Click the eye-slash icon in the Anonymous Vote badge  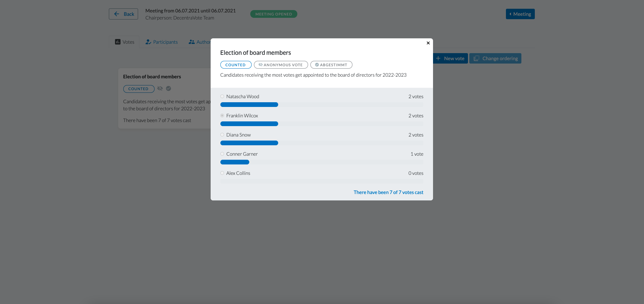coord(260,65)
